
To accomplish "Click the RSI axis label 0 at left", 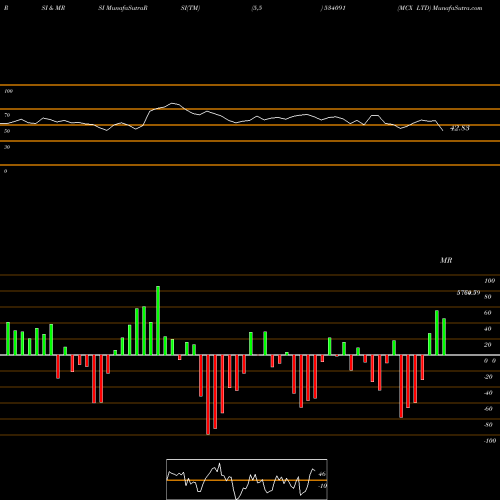I will point(5,171).
